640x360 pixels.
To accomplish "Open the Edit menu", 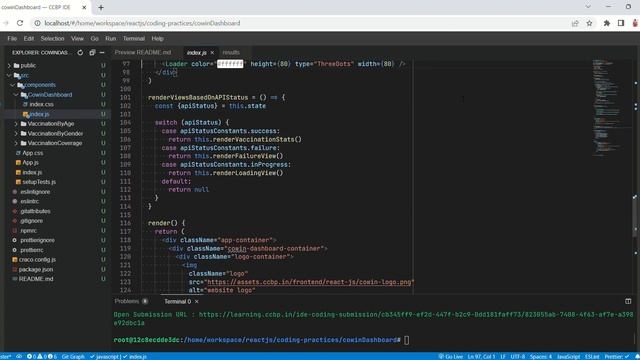I will 29,38.
